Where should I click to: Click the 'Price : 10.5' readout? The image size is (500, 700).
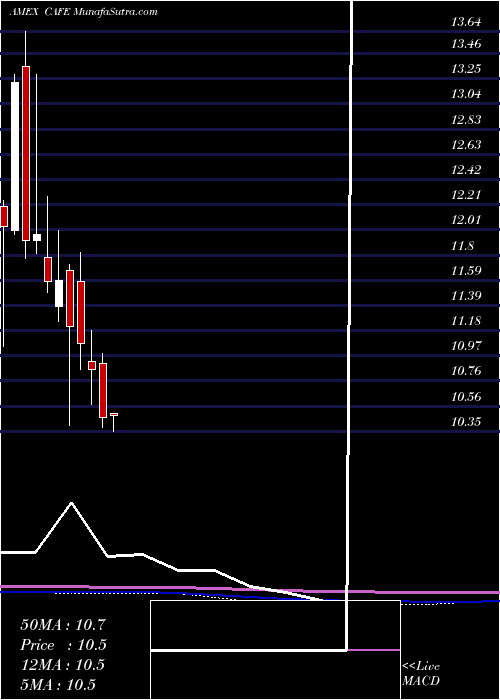(x=64, y=645)
